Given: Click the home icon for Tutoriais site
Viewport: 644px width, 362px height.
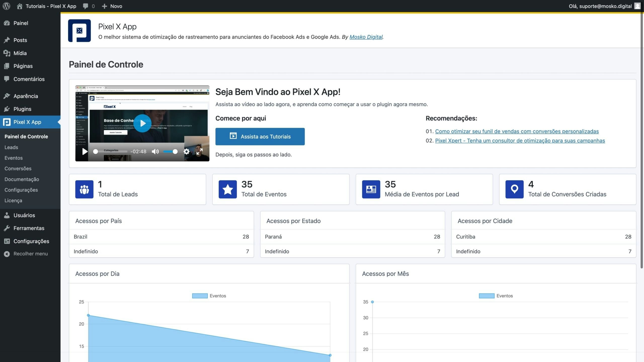Looking at the screenshot, I should [19, 6].
